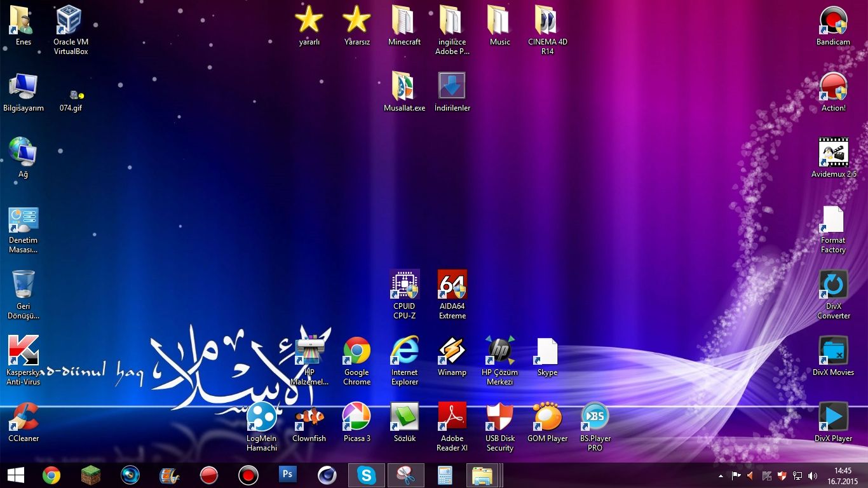Select the Action! desktop shortcut
Screen dimensions: 868x488
(833, 92)
